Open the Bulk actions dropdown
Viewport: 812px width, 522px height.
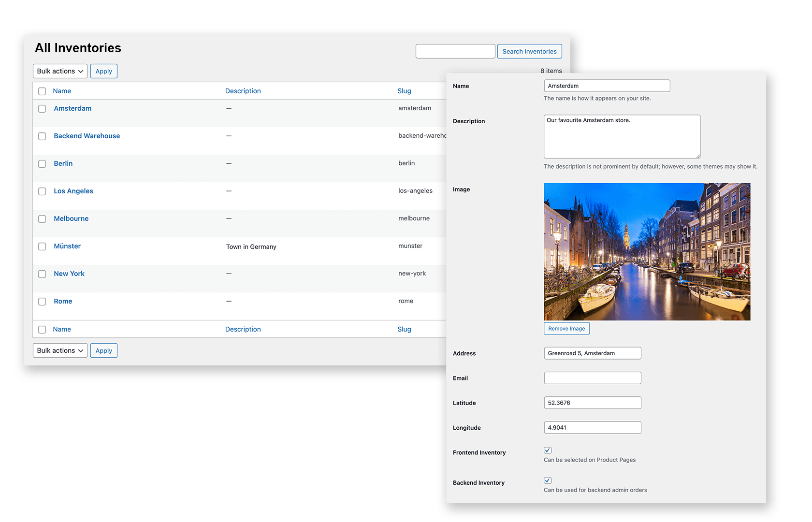coord(59,71)
